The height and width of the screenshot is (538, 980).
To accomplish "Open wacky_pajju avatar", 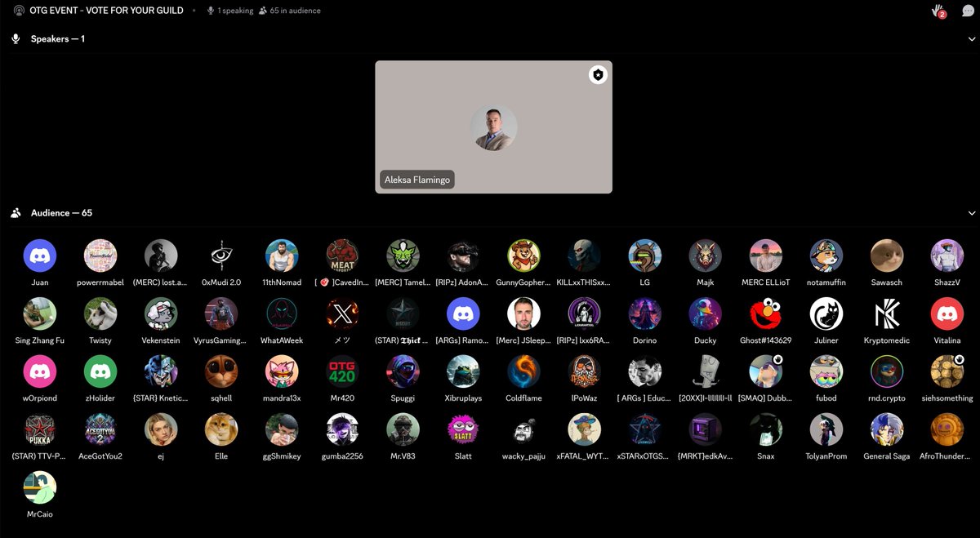I will [523, 429].
